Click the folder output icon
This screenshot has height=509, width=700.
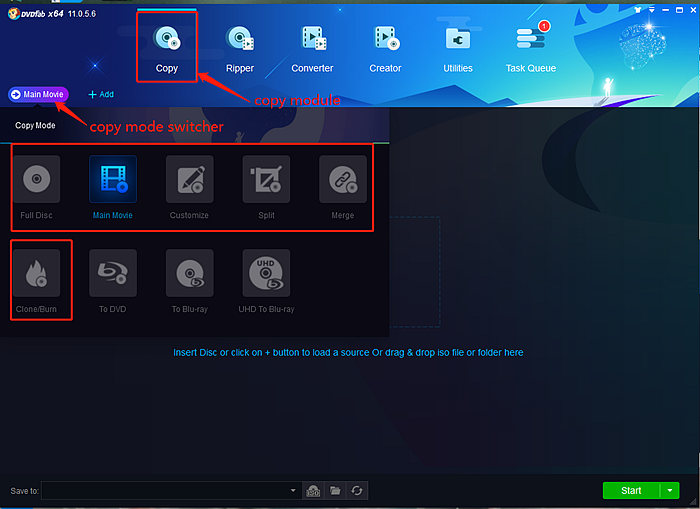click(x=335, y=491)
